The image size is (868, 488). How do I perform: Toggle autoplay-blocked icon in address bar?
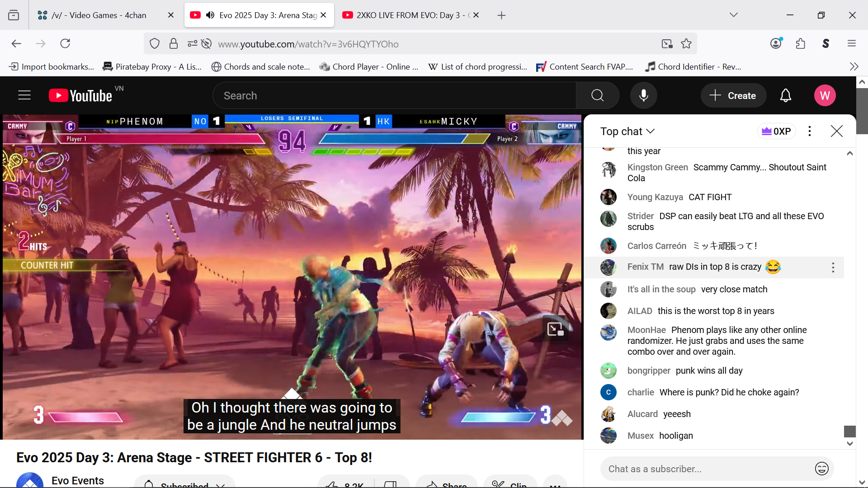coord(207,44)
